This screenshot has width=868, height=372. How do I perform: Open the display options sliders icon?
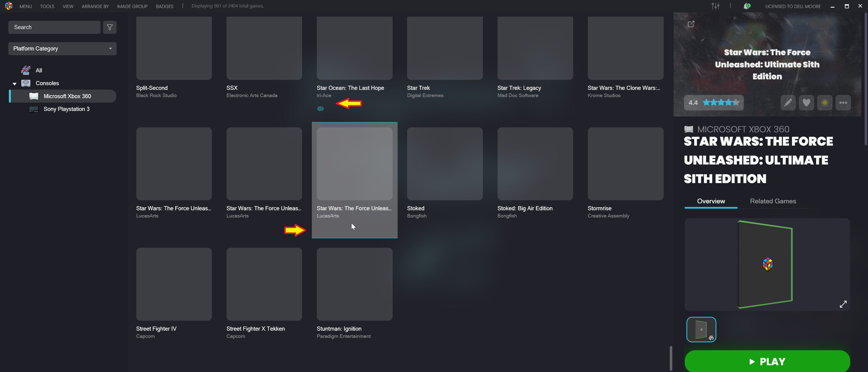point(715,6)
